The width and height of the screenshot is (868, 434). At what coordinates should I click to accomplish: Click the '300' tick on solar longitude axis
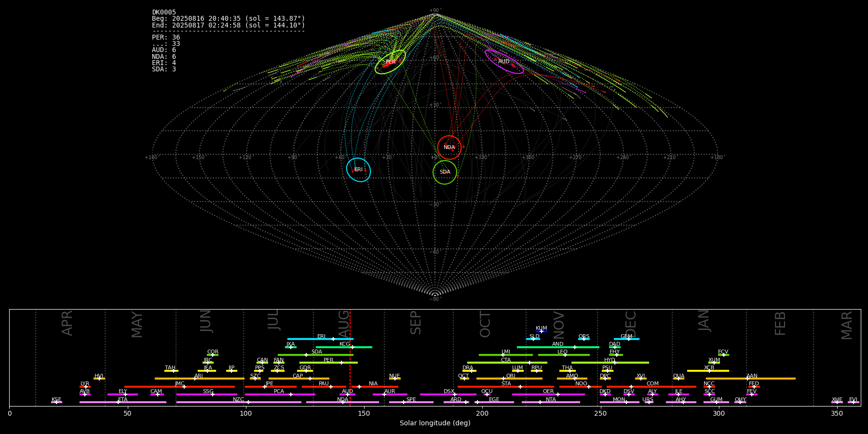pos(719,413)
